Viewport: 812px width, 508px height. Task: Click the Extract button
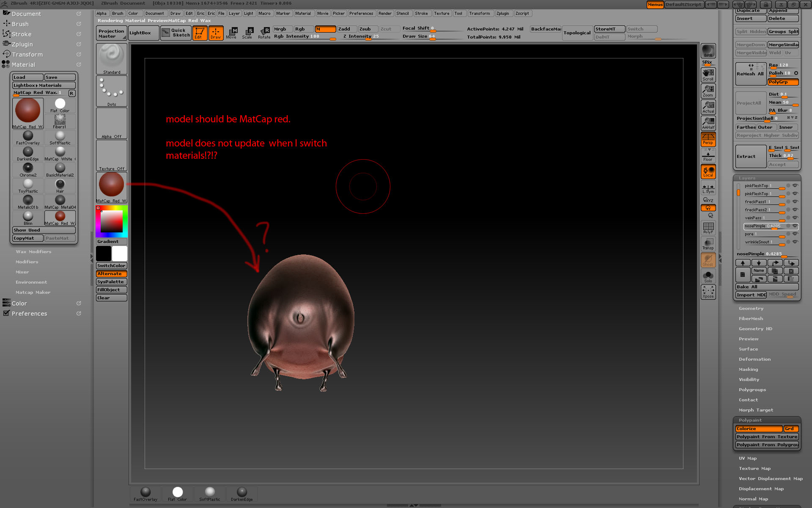[751, 157]
